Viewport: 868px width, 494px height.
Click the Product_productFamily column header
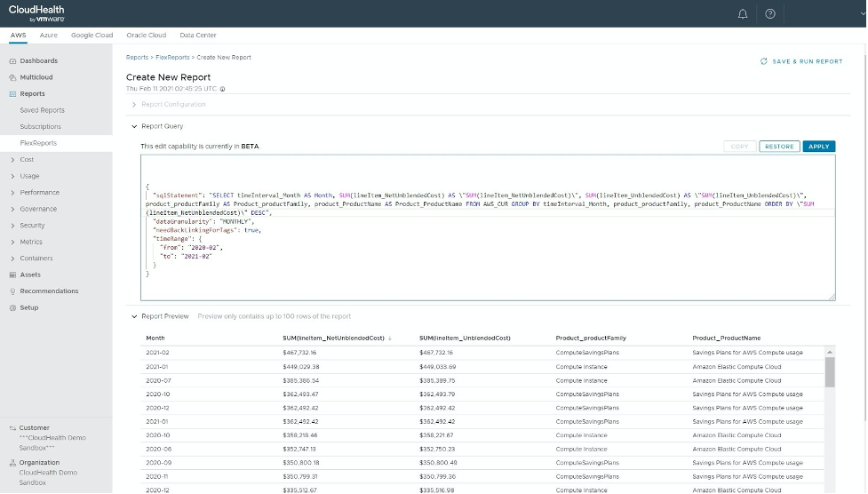(591, 339)
